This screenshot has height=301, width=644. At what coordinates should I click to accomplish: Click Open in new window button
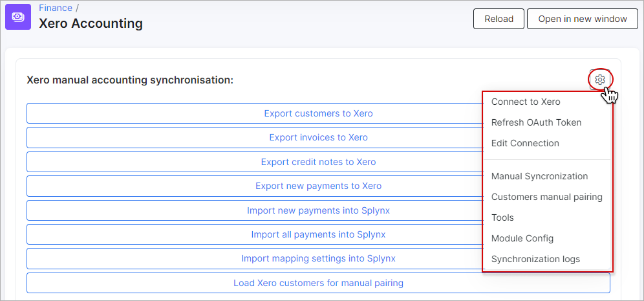(583, 19)
